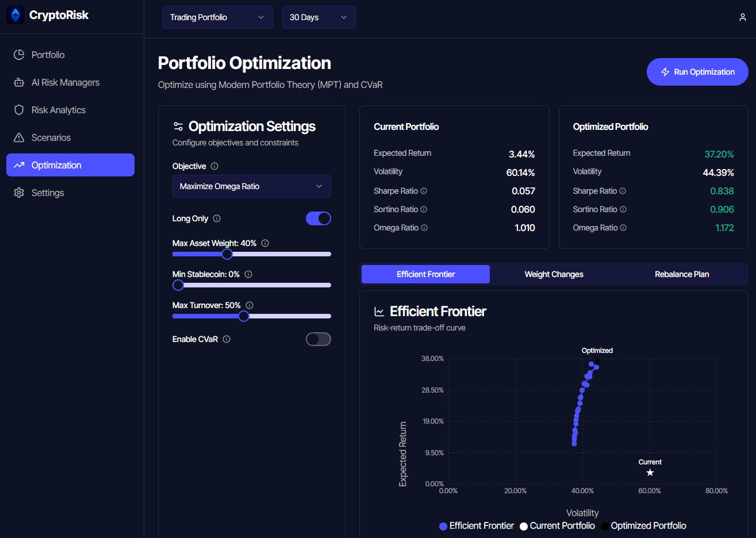Switch to the Efficient Frontier tab
This screenshot has width=756, height=538.
coord(425,274)
